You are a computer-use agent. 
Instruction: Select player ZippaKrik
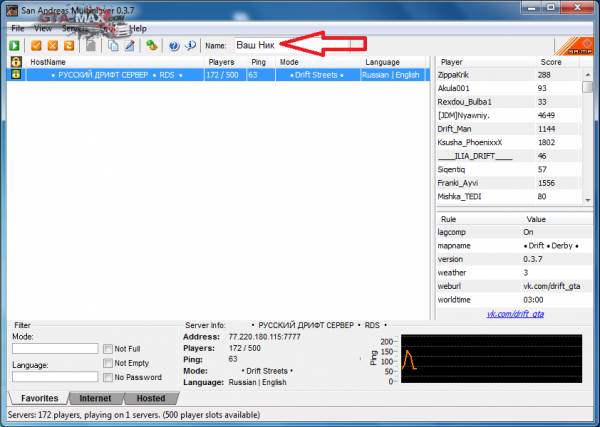coord(509,75)
